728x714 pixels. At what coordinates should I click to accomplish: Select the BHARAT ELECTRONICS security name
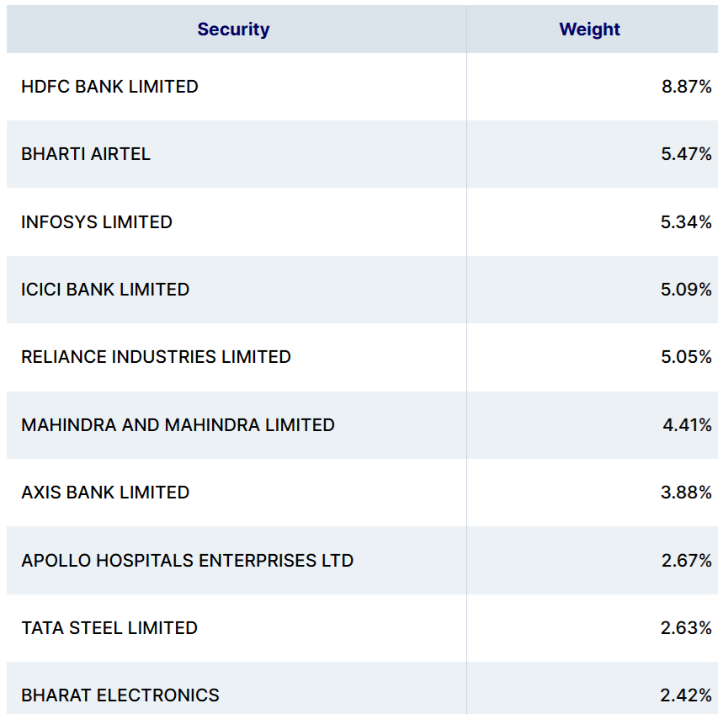120,695
